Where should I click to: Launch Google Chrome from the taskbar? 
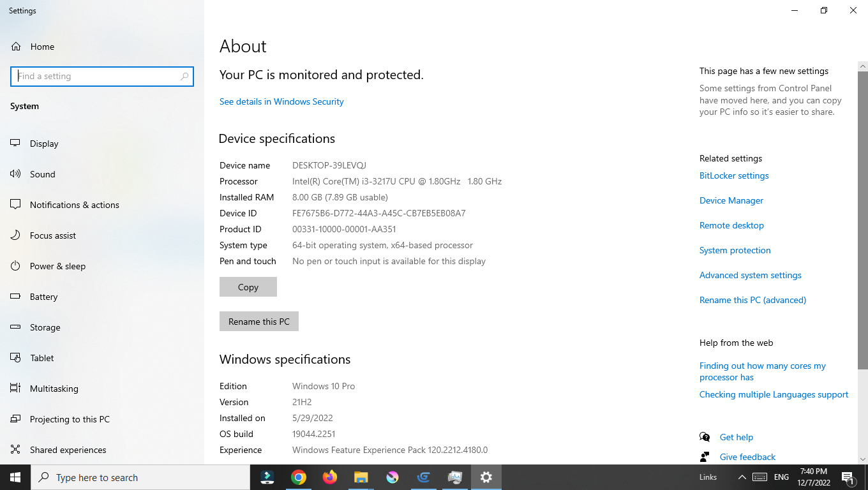298,477
